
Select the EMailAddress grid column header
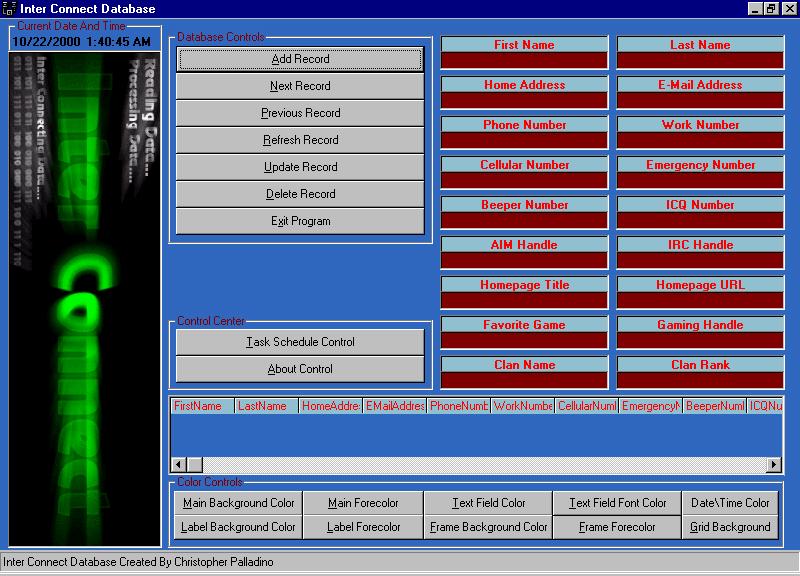point(395,406)
